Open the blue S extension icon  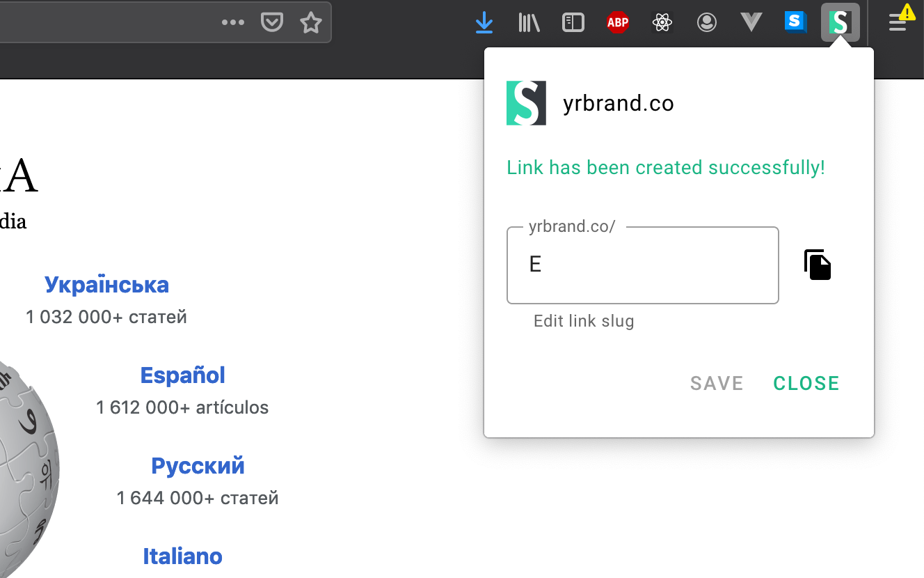795,22
